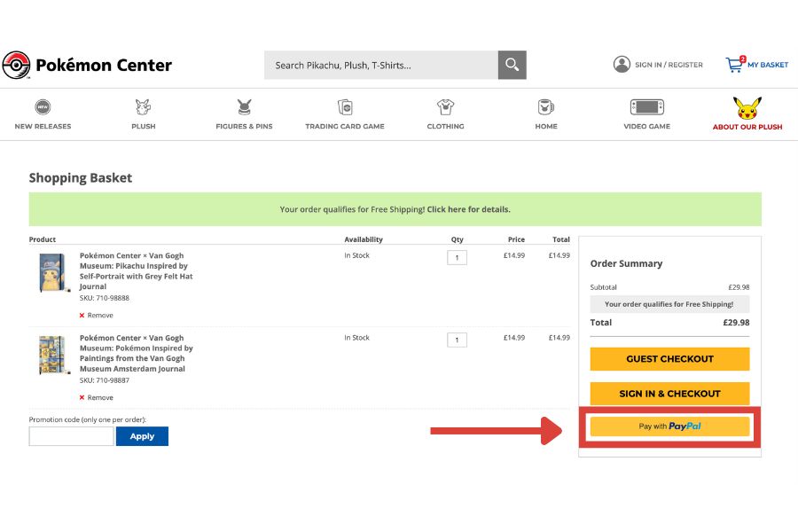Open the Home mug category
The width and height of the screenshot is (798, 532).
click(546, 107)
